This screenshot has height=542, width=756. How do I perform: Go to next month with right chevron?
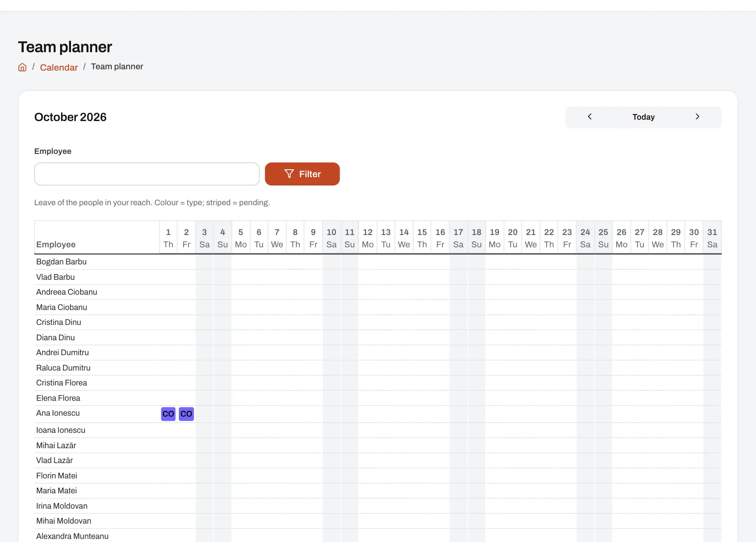click(x=697, y=117)
